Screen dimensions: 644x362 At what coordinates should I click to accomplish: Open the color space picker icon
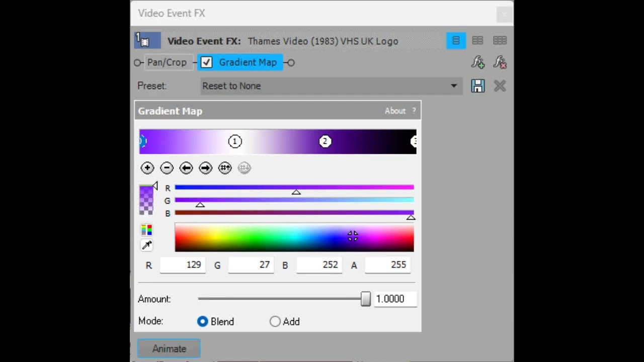146,230
